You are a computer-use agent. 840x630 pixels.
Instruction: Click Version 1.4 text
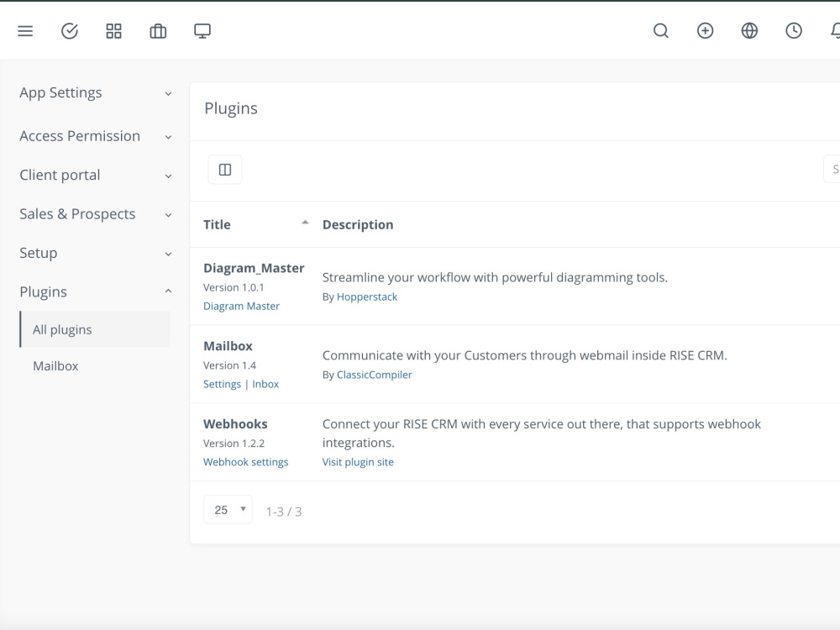pyautogui.click(x=229, y=365)
